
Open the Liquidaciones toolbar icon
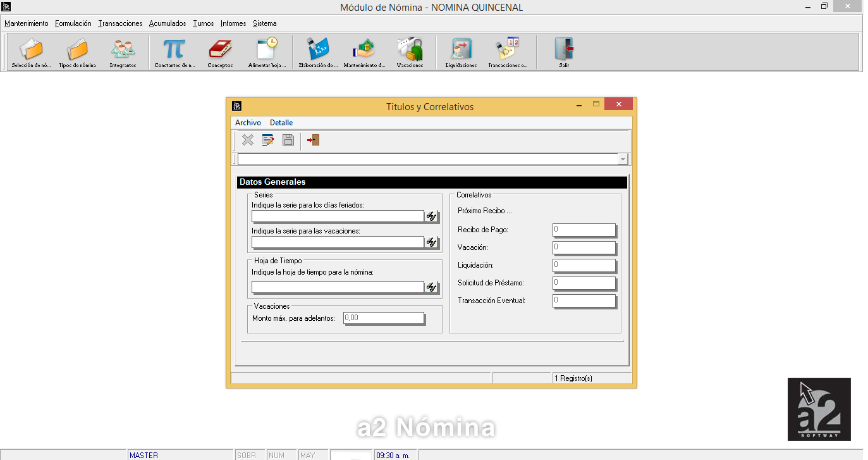click(461, 53)
